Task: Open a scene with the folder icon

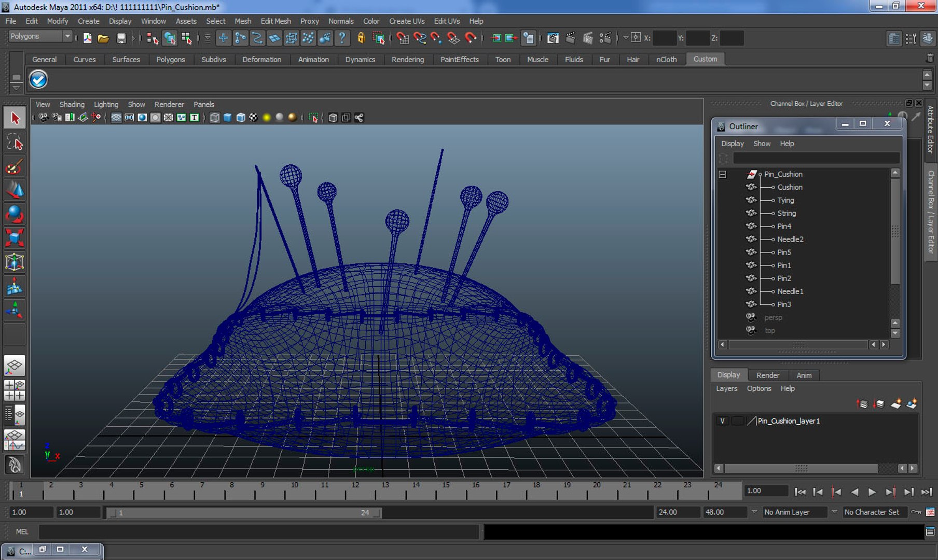Action: (x=103, y=38)
